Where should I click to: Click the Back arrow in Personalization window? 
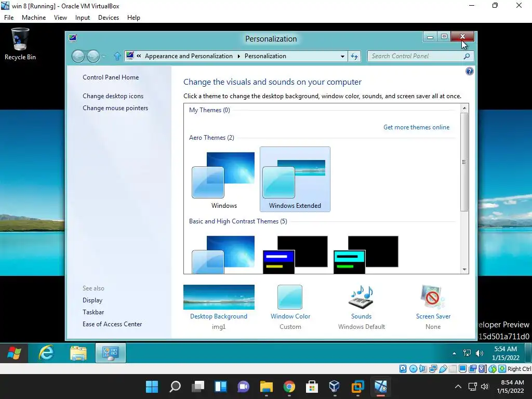(78, 56)
